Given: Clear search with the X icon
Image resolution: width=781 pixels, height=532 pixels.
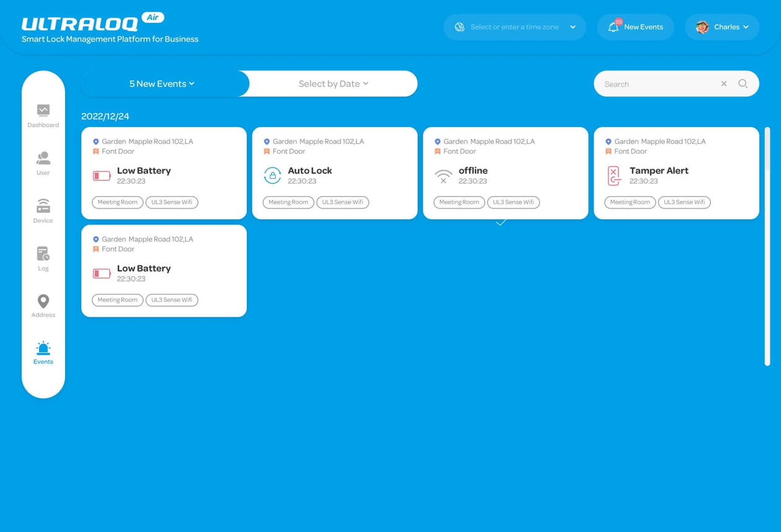Looking at the screenshot, I should pyautogui.click(x=723, y=84).
